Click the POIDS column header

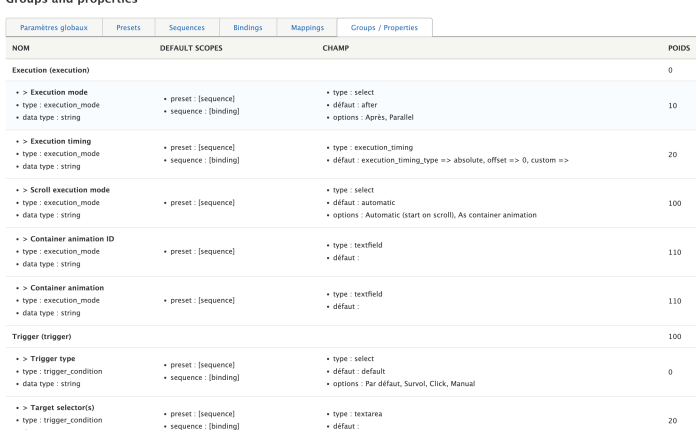pyautogui.click(x=678, y=47)
